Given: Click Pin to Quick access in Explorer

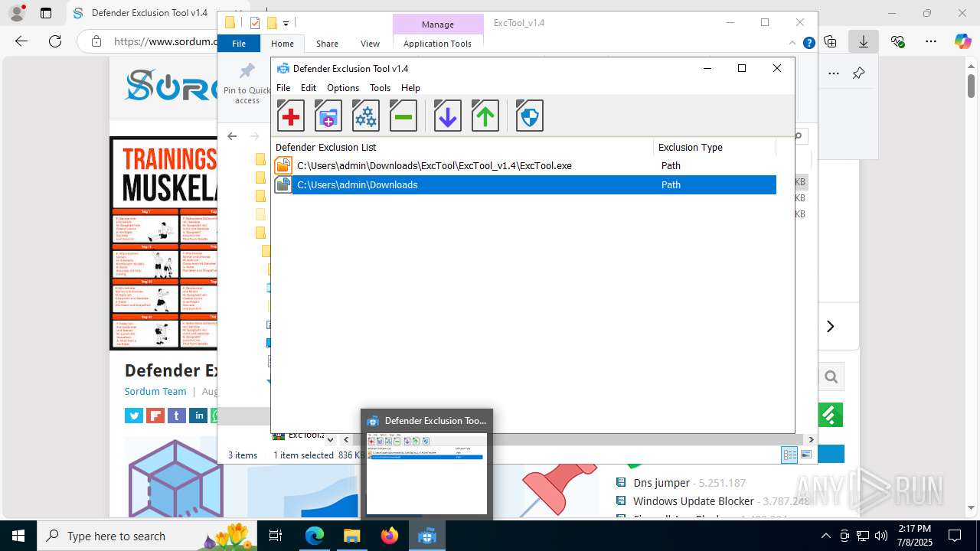Looking at the screenshot, I should (247, 83).
